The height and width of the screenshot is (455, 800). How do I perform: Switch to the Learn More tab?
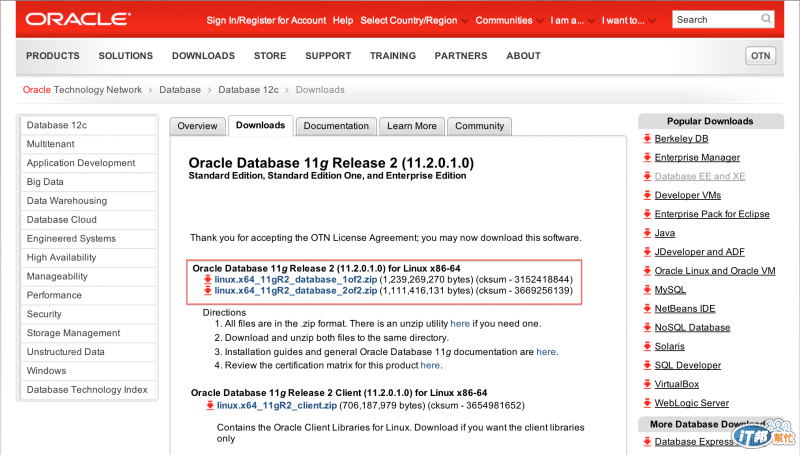pos(412,126)
